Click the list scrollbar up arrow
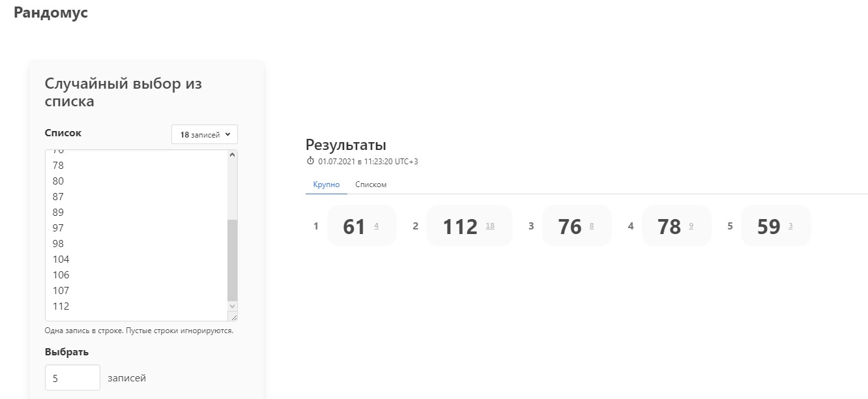The width and height of the screenshot is (868, 399). (233, 155)
